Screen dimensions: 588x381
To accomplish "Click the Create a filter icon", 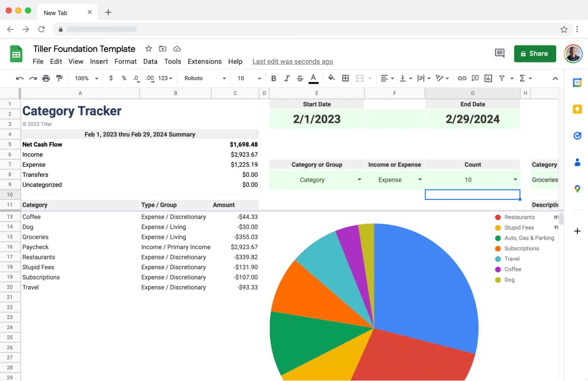I will pos(502,78).
